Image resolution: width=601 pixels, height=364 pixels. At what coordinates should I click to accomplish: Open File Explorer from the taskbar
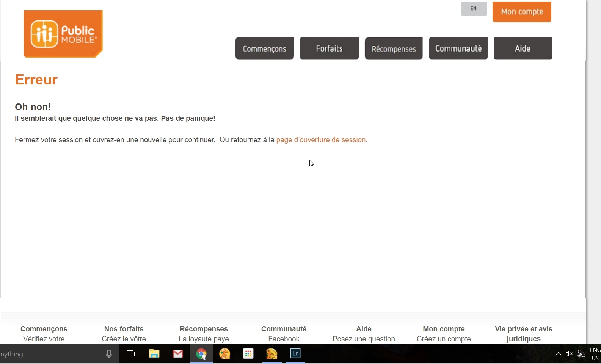pos(154,354)
